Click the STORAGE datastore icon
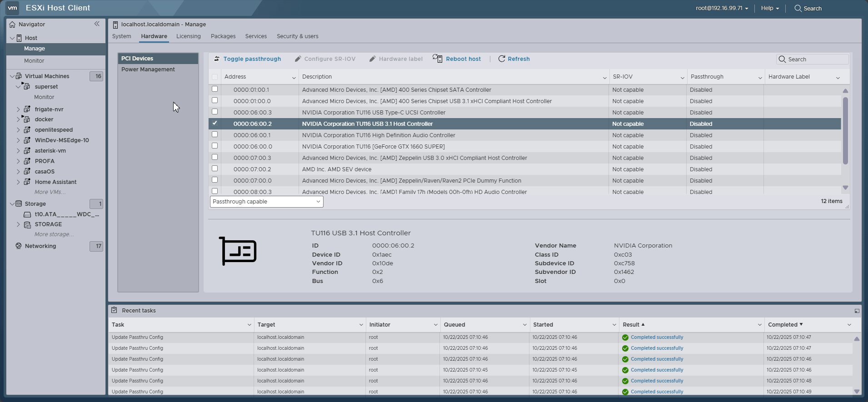 click(27, 224)
